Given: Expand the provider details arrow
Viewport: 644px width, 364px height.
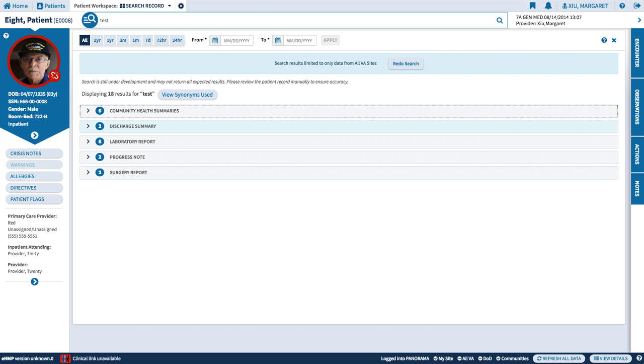Looking at the screenshot, I should click(35, 282).
